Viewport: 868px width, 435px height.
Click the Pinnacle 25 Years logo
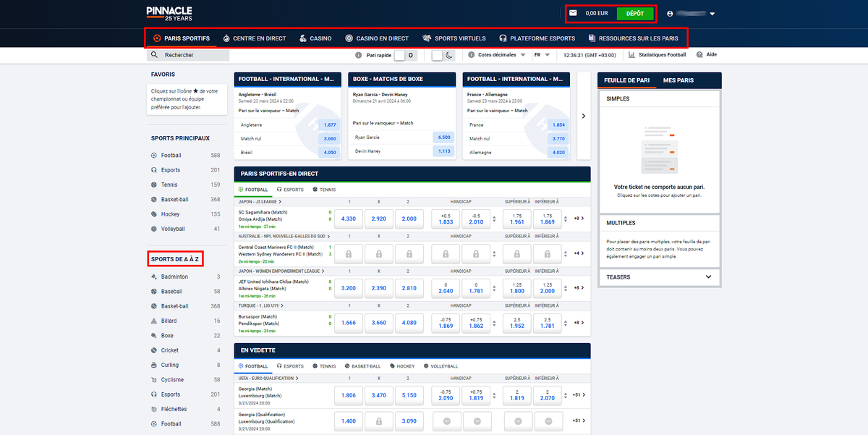[169, 13]
